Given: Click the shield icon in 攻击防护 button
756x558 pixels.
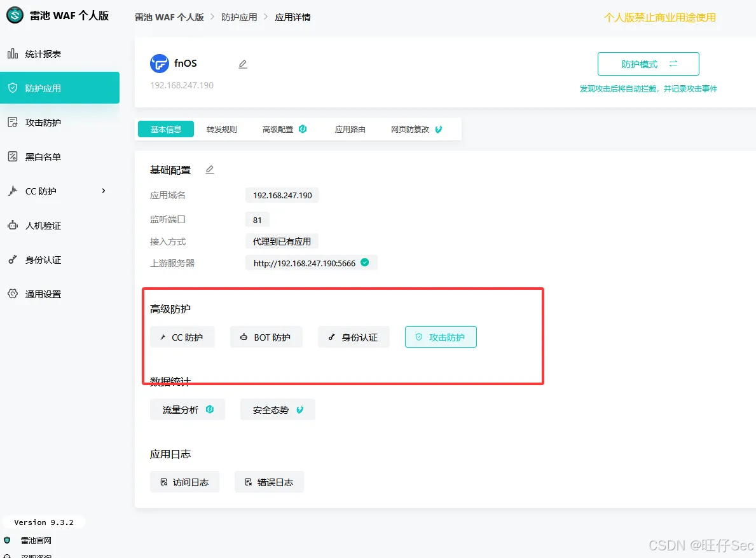Looking at the screenshot, I should click(x=419, y=337).
